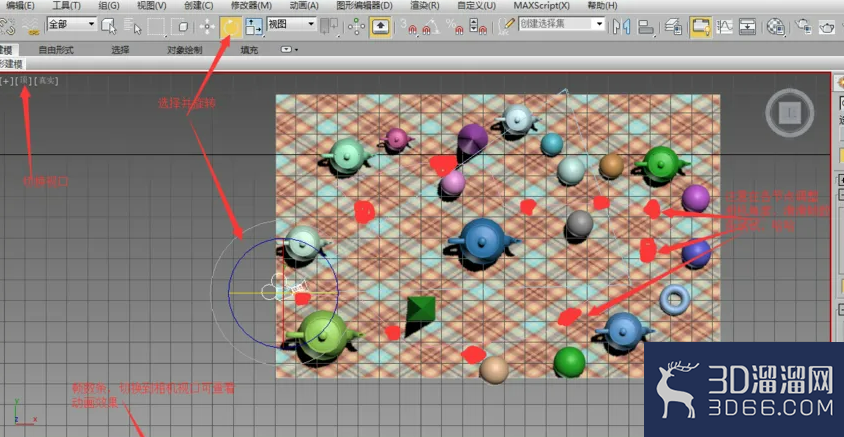The width and height of the screenshot is (844, 437).
Task: Toggle Window/Crossing selection mode
Action: 182,26
